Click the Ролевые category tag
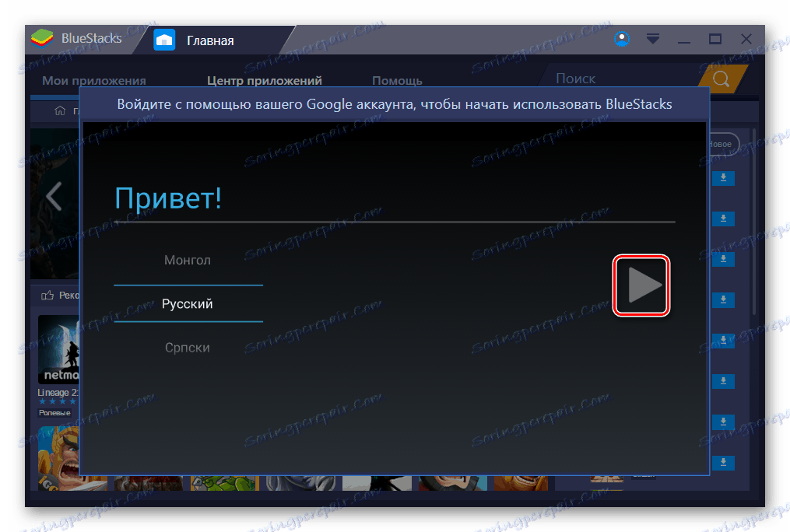This screenshot has width=790, height=532. [x=55, y=413]
